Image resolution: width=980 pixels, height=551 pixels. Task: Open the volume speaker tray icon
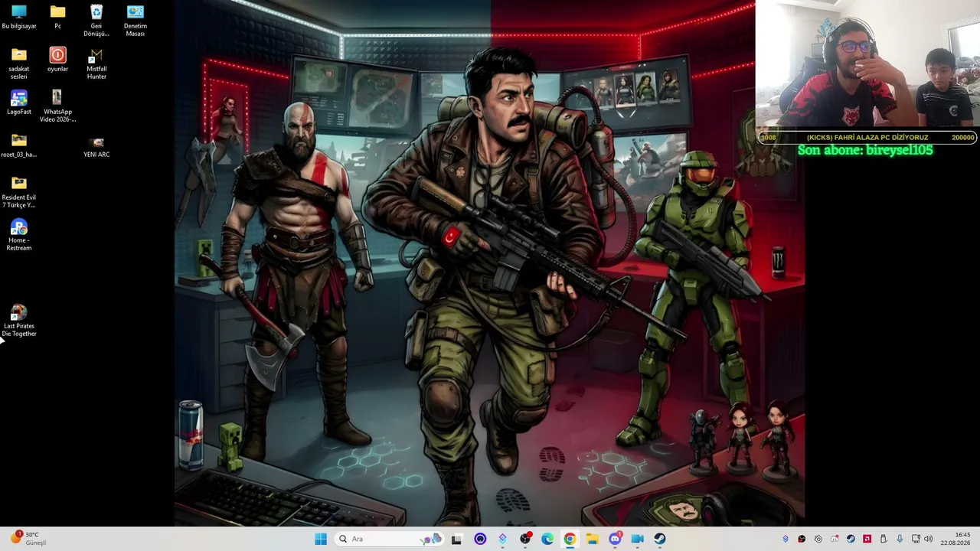[929, 539]
